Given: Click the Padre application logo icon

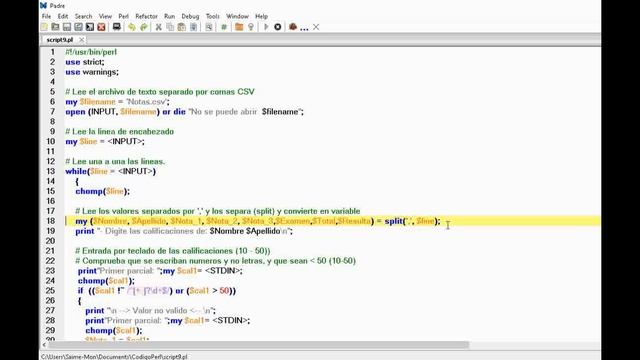Looking at the screenshot, I should [x=44, y=5].
